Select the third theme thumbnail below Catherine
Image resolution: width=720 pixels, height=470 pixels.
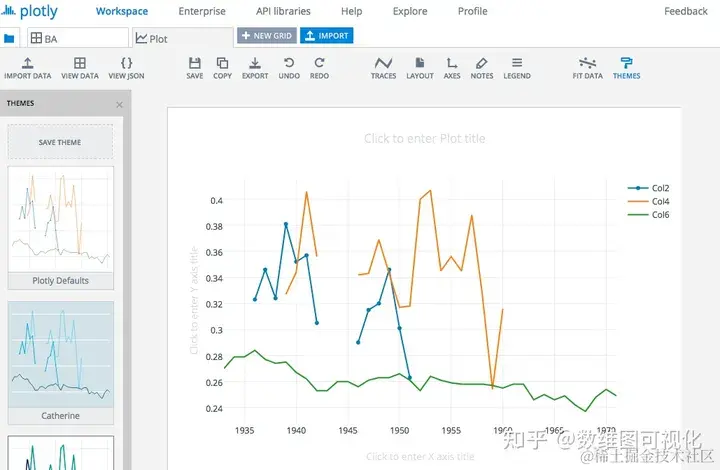pyautogui.click(x=61, y=453)
